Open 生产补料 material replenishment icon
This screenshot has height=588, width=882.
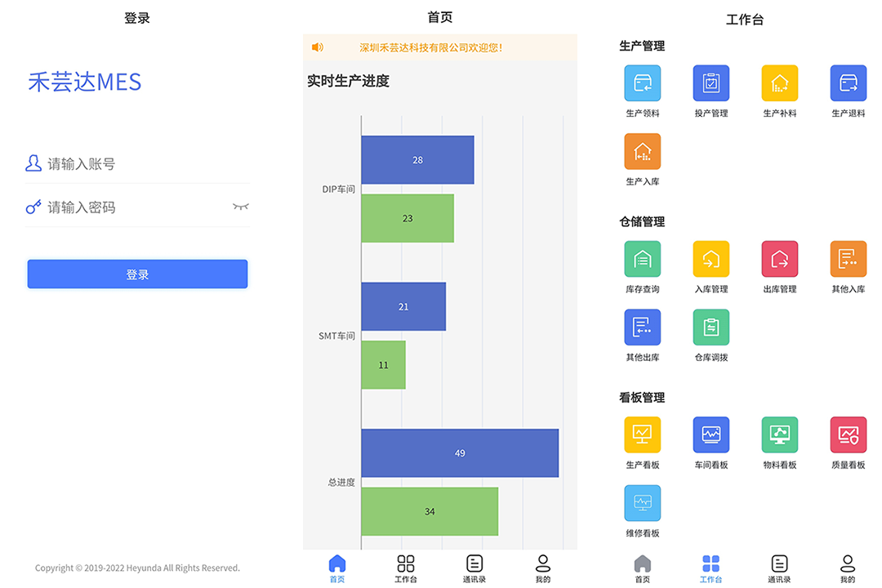tap(780, 83)
